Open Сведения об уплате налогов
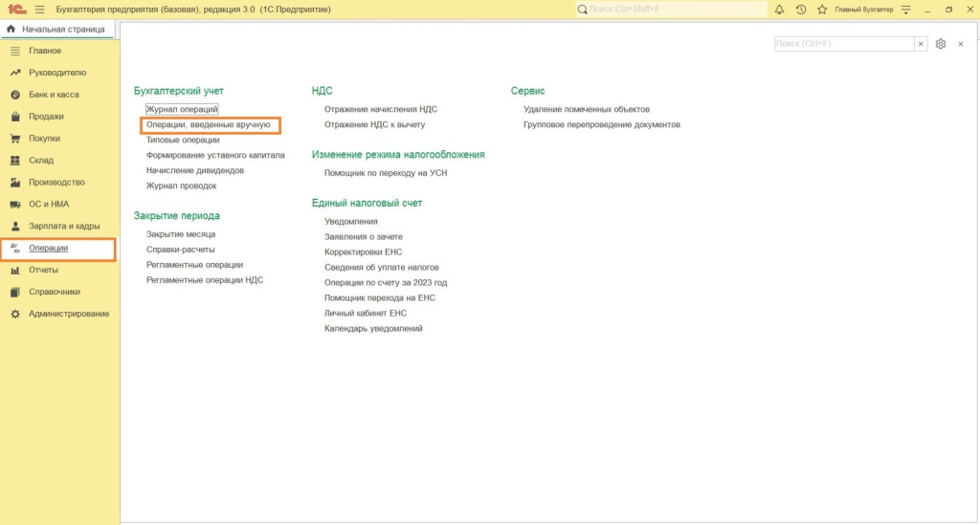 pyautogui.click(x=381, y=267)
